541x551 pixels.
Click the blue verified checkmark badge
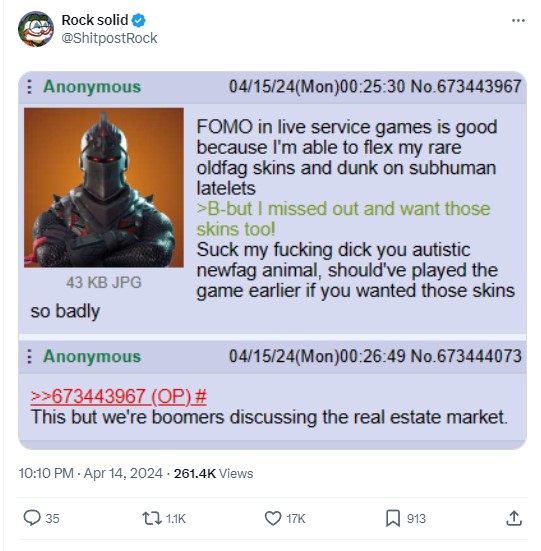[x=138, y=20]
